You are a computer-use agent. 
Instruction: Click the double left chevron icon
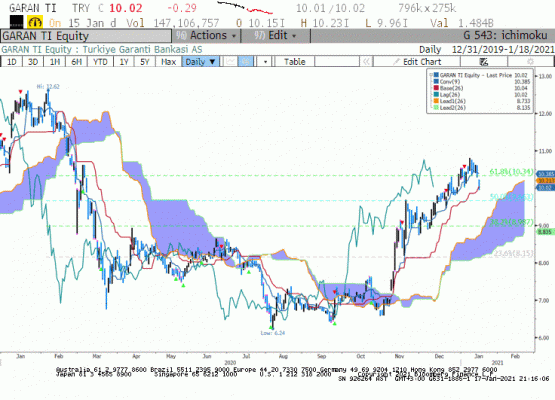click(366, 62)
